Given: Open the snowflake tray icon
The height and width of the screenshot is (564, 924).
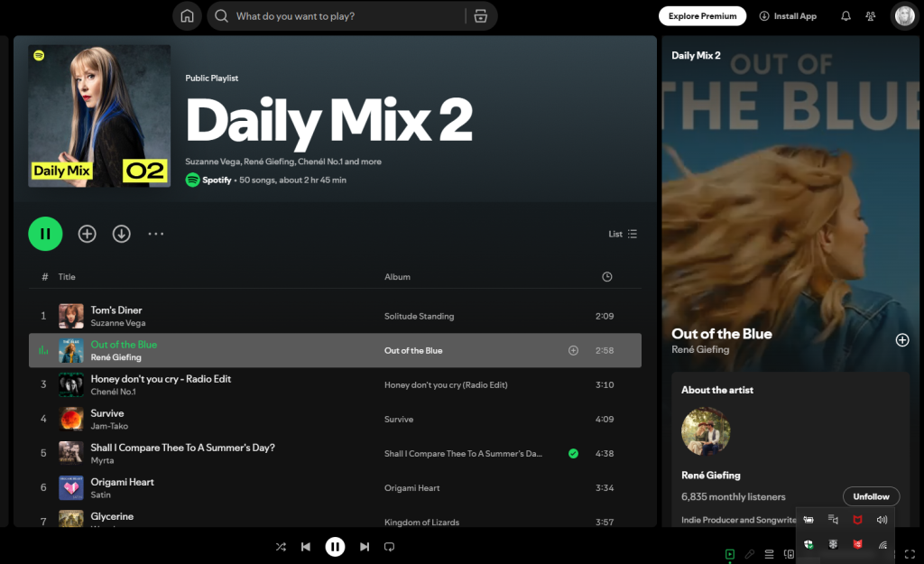Looking at the screenshot, I should [x=833, y=544].
